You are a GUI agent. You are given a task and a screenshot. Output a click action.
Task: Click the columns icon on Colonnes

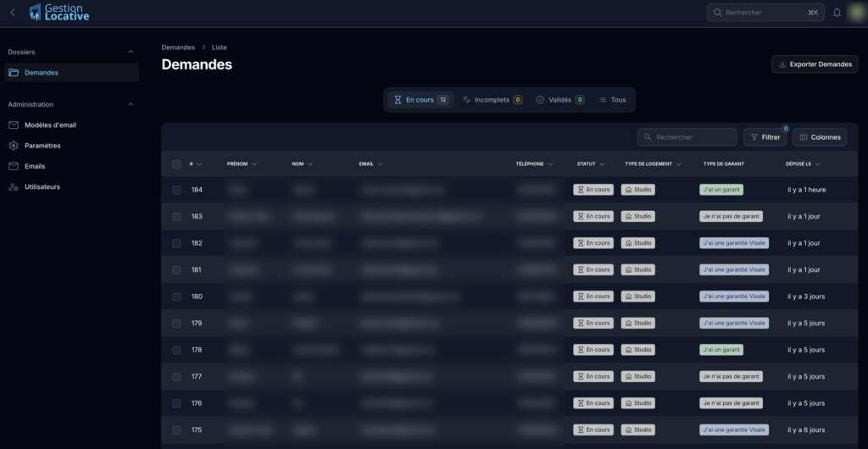(x=804, y=137)
